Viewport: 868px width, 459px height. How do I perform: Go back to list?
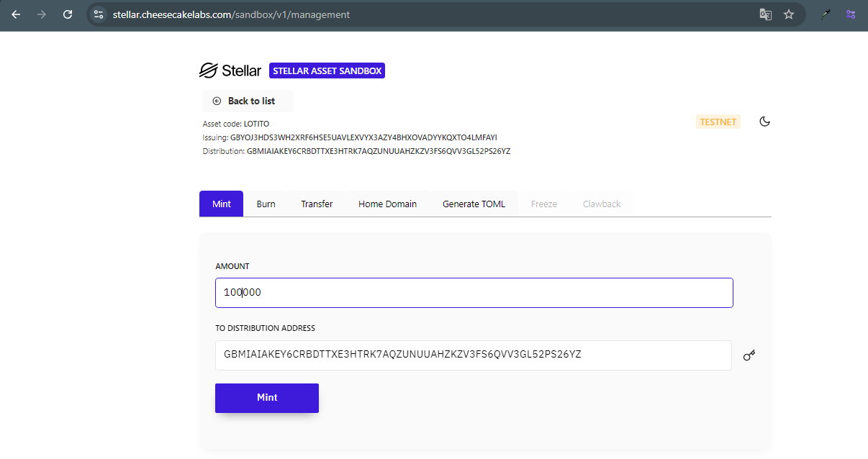point(248,101)
